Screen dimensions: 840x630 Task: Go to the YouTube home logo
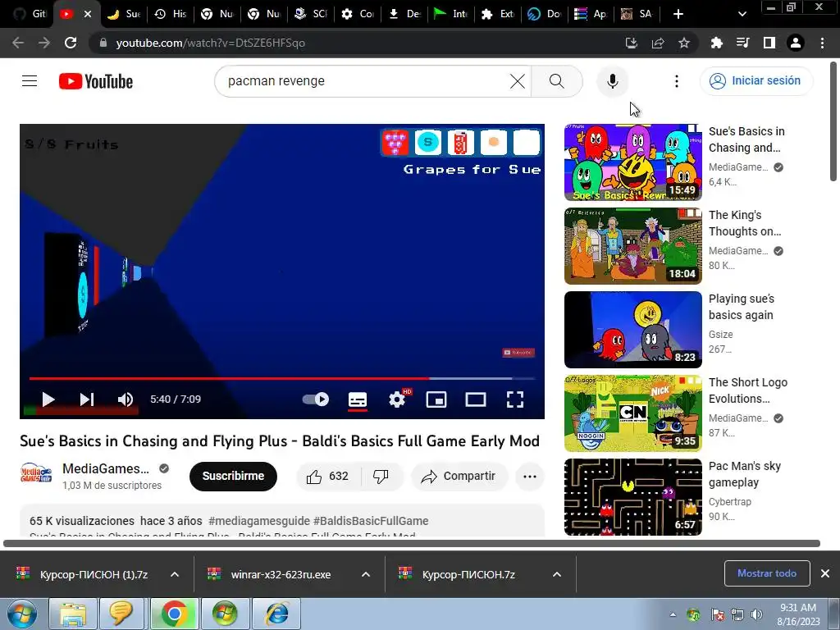click(x=96, y=81)
